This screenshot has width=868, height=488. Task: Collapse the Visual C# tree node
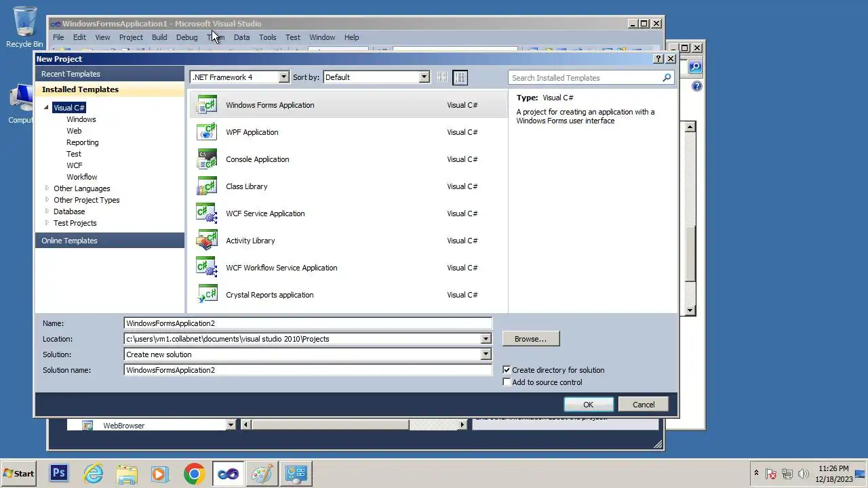tap(47, 108)
